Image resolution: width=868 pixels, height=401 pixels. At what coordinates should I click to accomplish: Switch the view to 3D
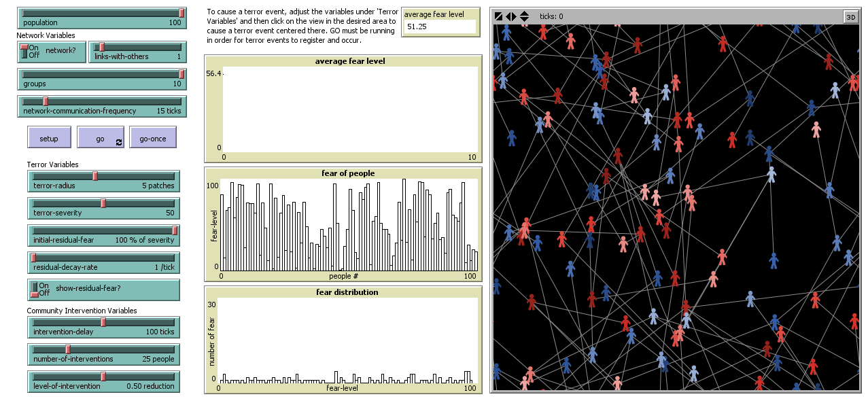tap(850, 17)
